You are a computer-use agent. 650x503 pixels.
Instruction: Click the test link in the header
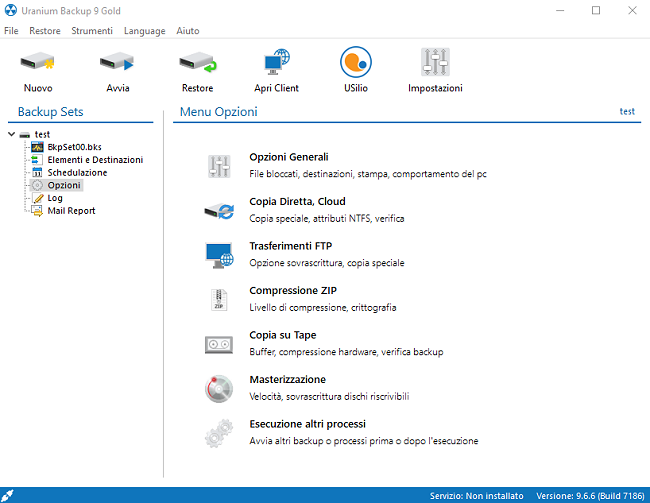[x=627, y=112]
